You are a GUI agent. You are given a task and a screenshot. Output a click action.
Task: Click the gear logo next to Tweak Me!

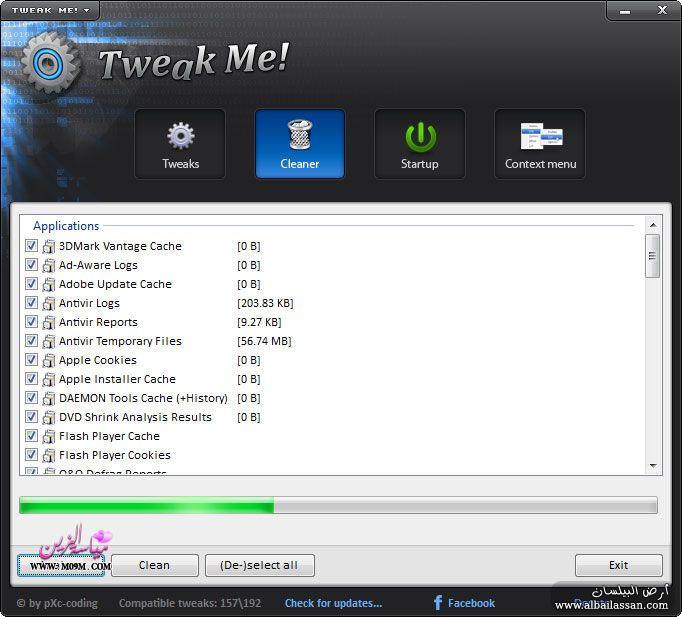51,64
